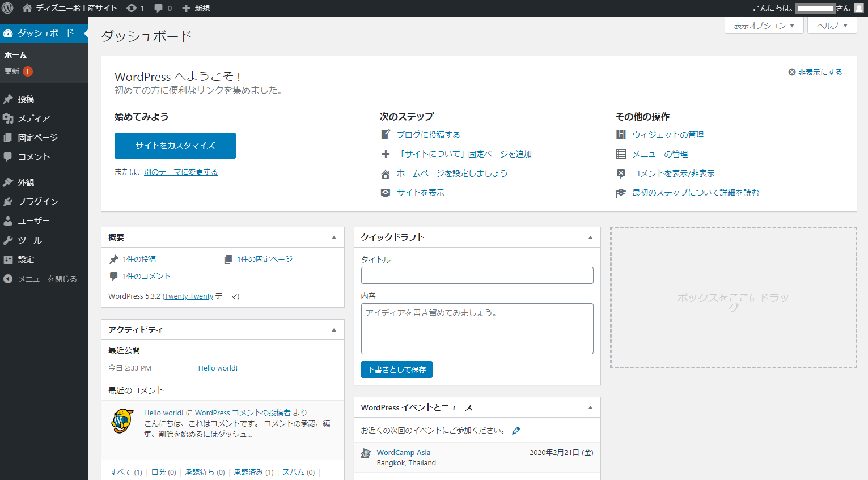Open the Twenty Twenty theme link
The width and height of the screenshot is (868, 480).
(x=189, y=296)
